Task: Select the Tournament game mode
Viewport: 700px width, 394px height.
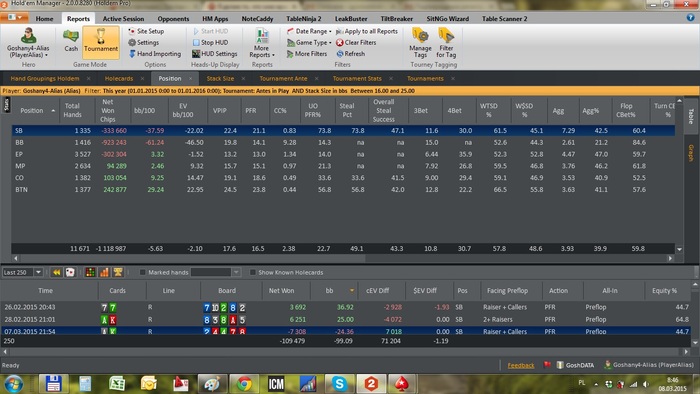Action: (101, 42)
